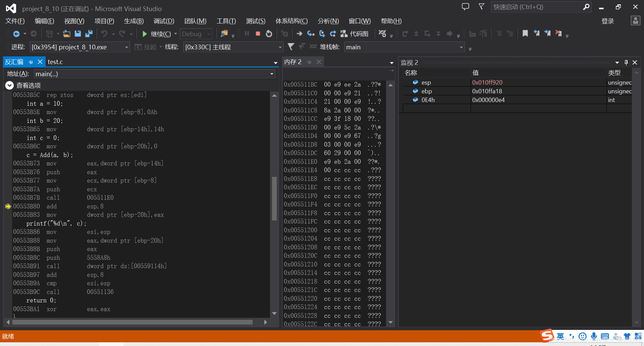Select the esp row in watch window
644x346 pixels.
[517, 83]
